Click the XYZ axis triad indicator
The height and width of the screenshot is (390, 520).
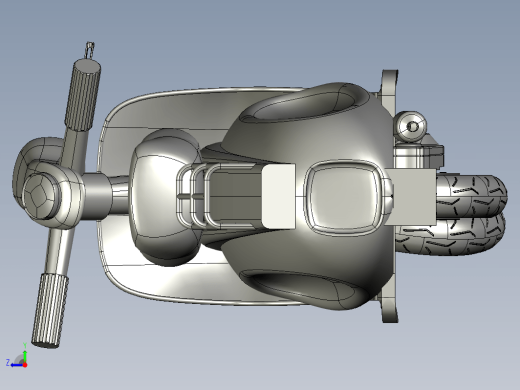pos(17,356)
